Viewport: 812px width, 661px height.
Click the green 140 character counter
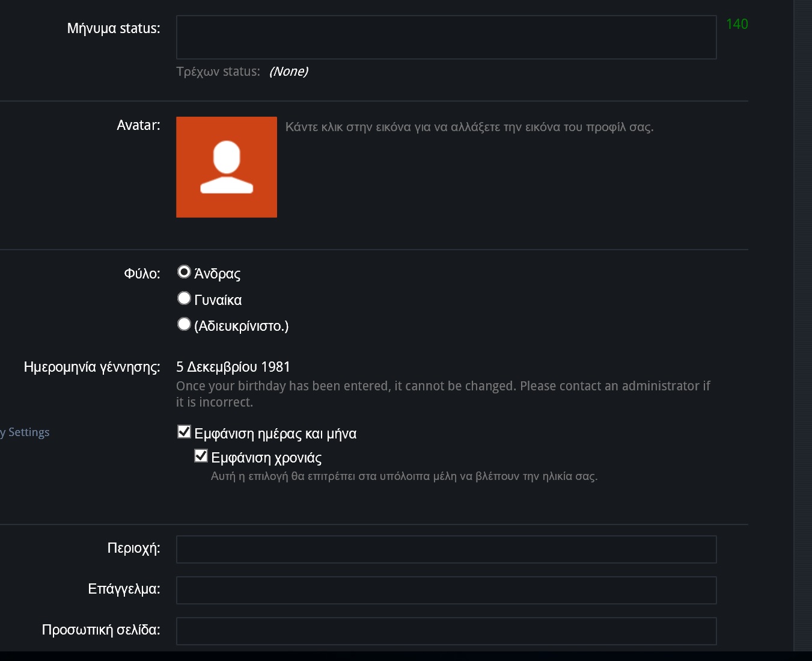click(x=737, y=24)
